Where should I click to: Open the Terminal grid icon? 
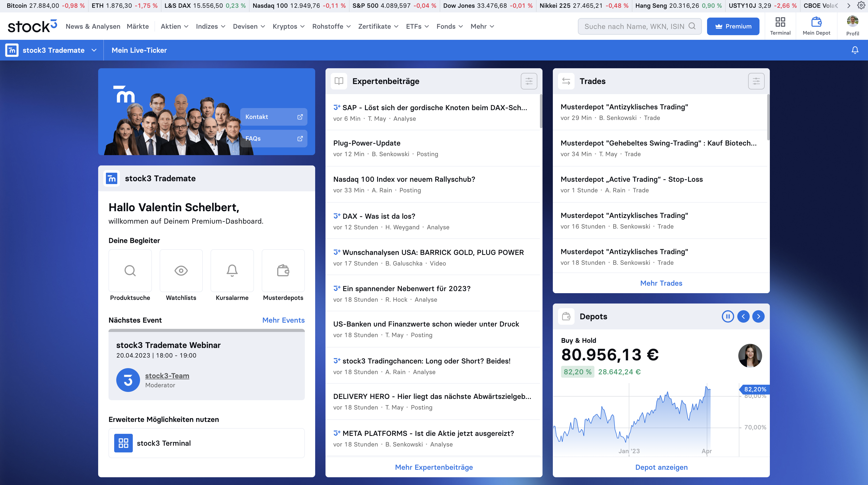click(780, 22)
